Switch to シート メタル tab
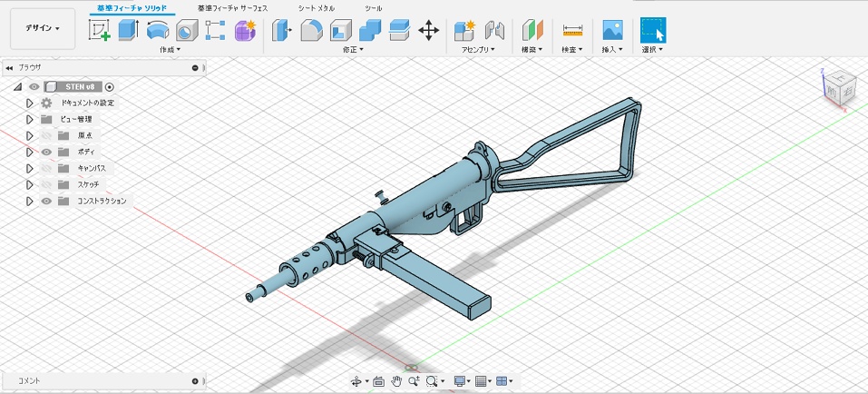 tap(317, 8)
